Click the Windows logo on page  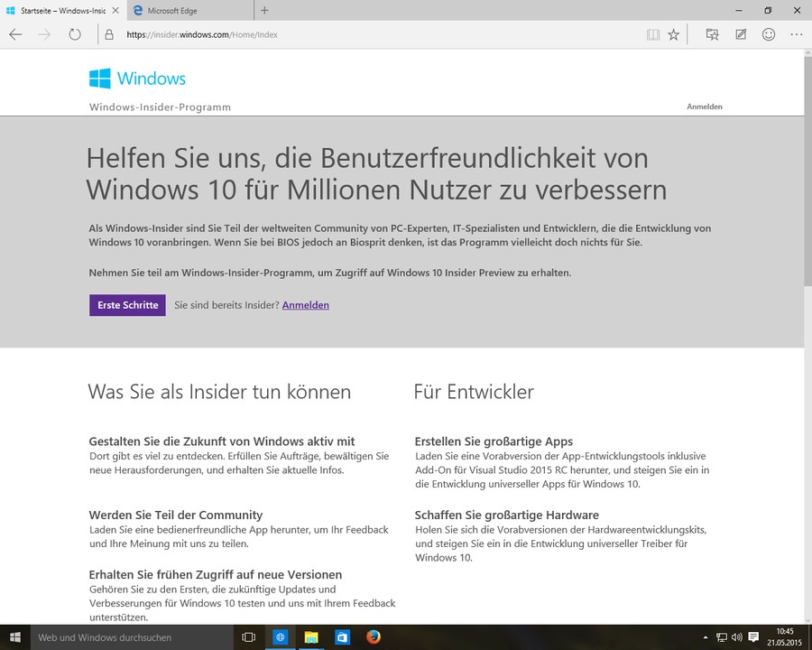(137, 79)
